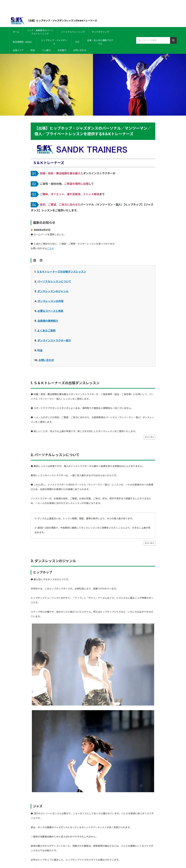Open the second hip hop photo of a single dancer

93,751
